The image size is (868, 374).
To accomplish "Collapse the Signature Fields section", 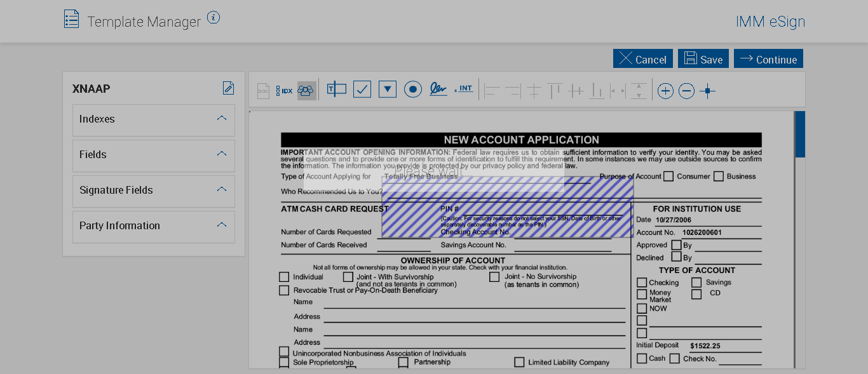I will [222, 189].
